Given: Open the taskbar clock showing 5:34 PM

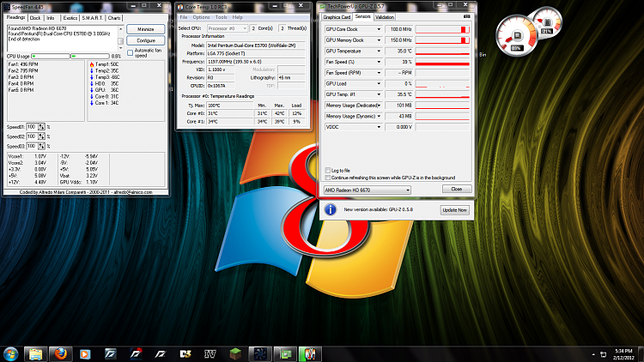Looking at the screenshot, I should click(x=623, y=354).
